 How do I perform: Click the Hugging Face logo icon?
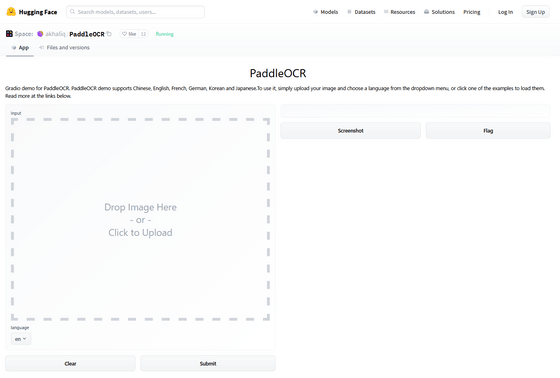click(x=11, y=12)
